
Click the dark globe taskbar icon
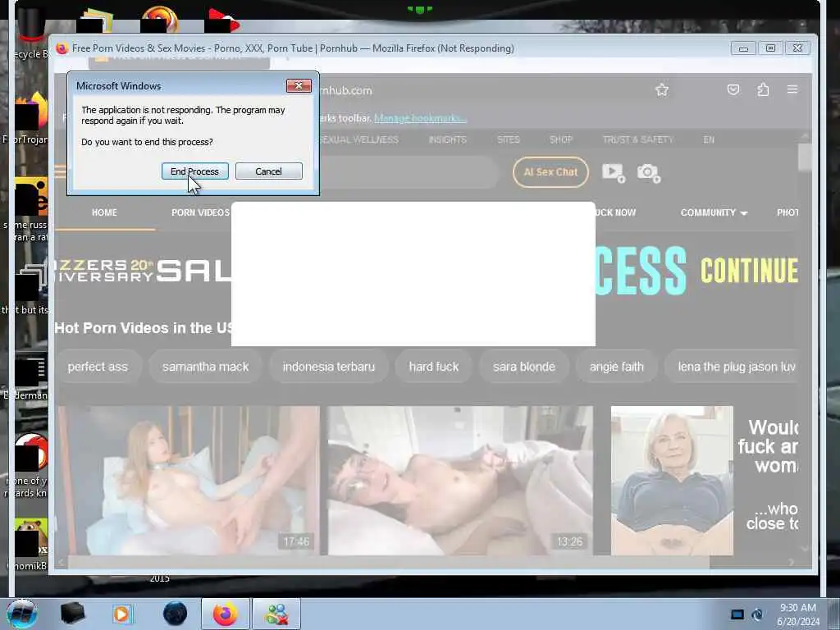point(176,614)
